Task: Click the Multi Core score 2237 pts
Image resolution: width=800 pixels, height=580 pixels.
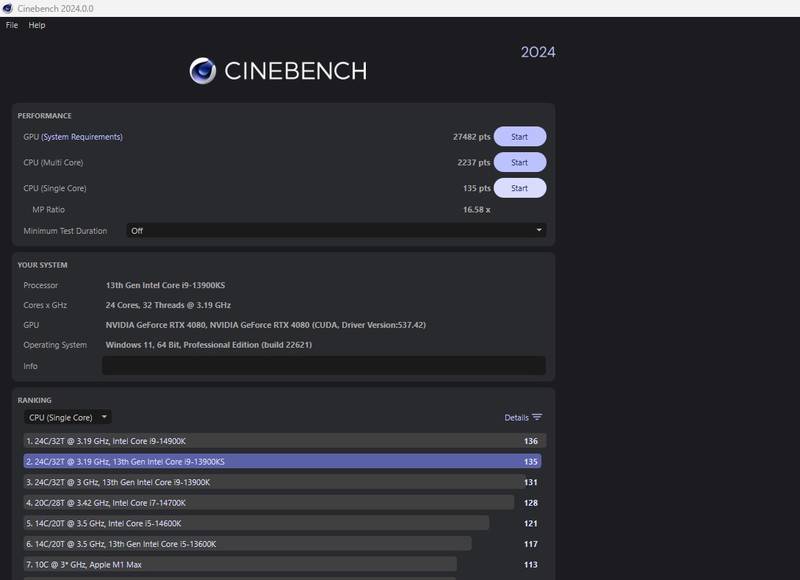Action: tap(473, 162)
